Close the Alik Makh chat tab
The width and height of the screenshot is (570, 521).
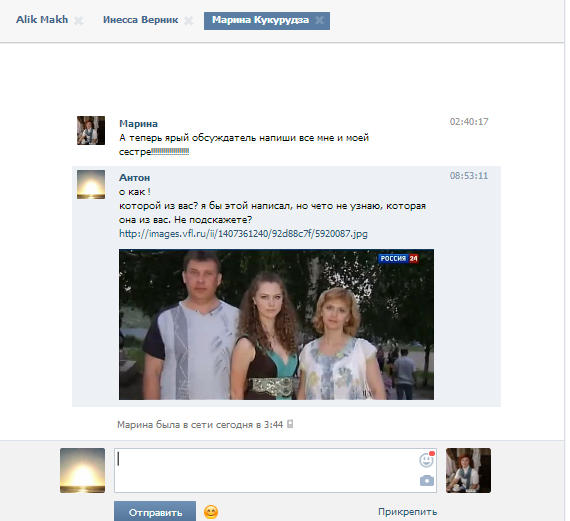(79, 21)
